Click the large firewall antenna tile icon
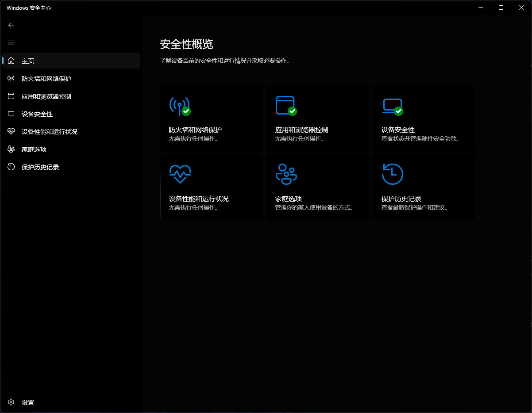This screenshot has height=413, width=532. (179, 106)
